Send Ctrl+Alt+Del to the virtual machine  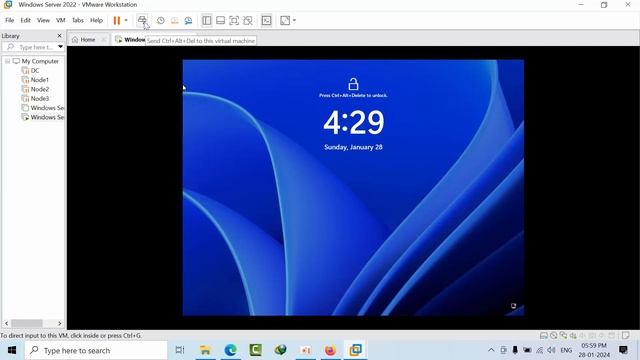(142, 20)
